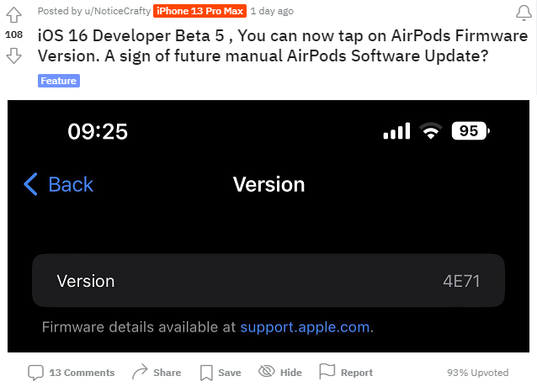Click the Share arrow icon

140,372
